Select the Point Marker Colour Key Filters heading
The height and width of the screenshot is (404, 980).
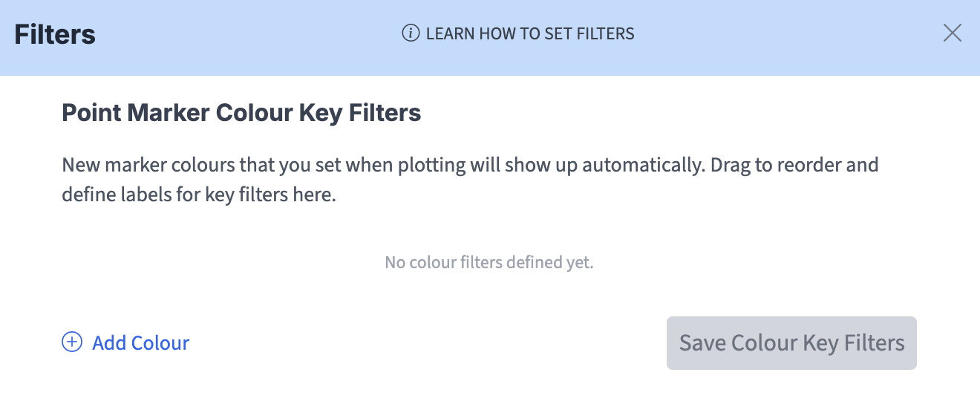(241, 113)
